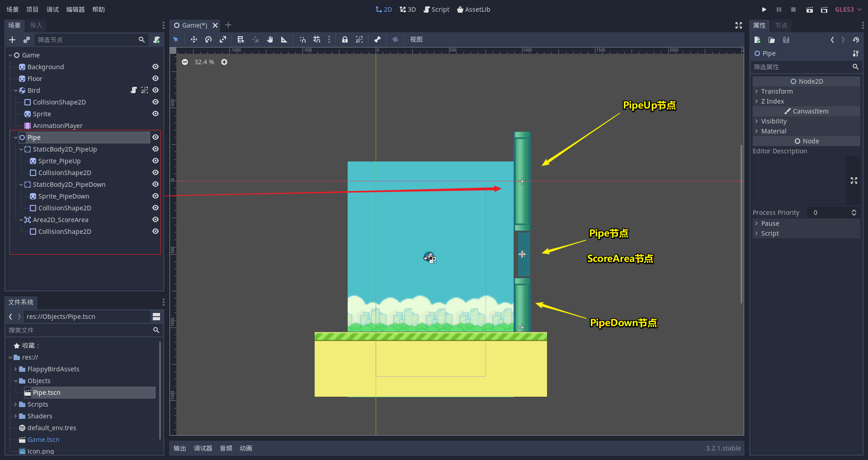
Task: Adjust Process Priority stepper arrows
Action: [x=854, y=213]
